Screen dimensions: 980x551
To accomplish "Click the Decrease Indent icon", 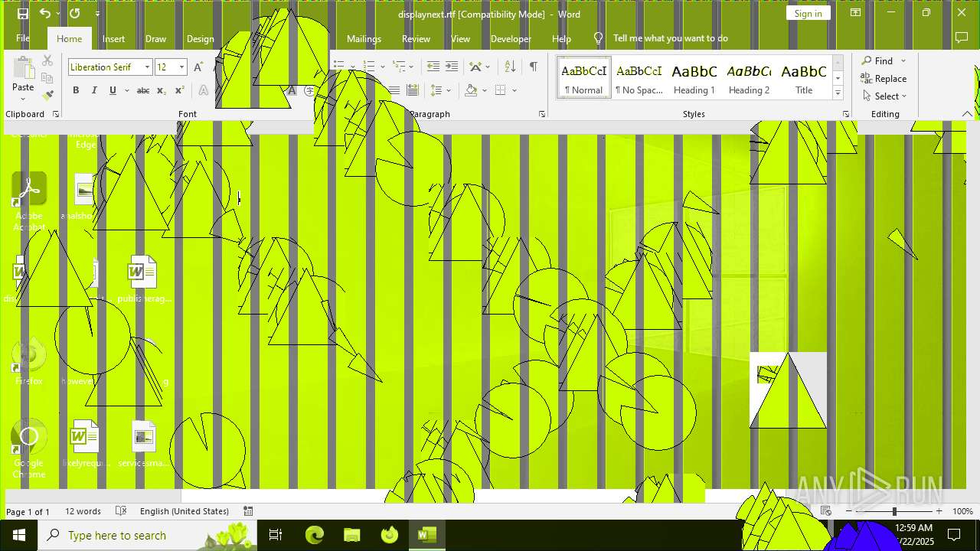I will pyautogui.click(x=433, y=67).
